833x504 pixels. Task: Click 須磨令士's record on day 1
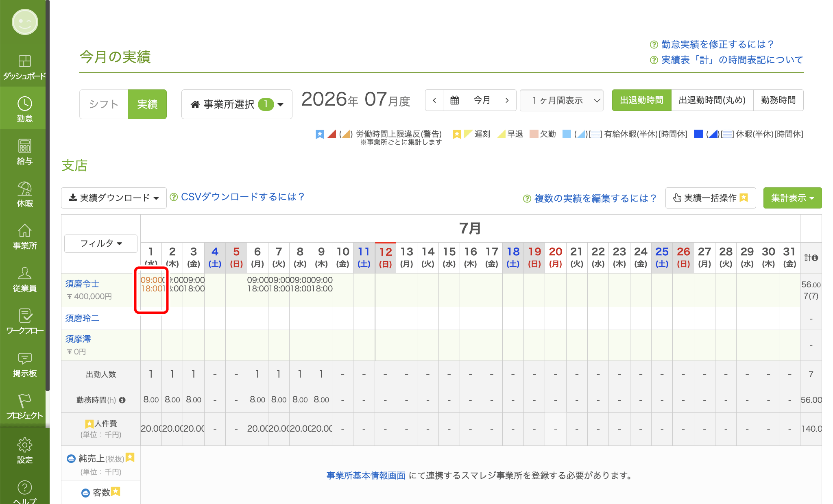tap(151, 290)
